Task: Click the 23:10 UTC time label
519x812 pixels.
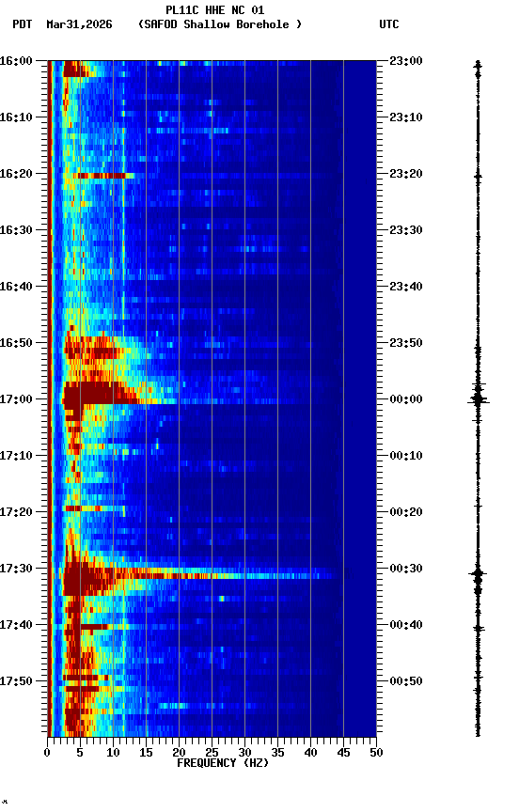Action: click(406, 117)
